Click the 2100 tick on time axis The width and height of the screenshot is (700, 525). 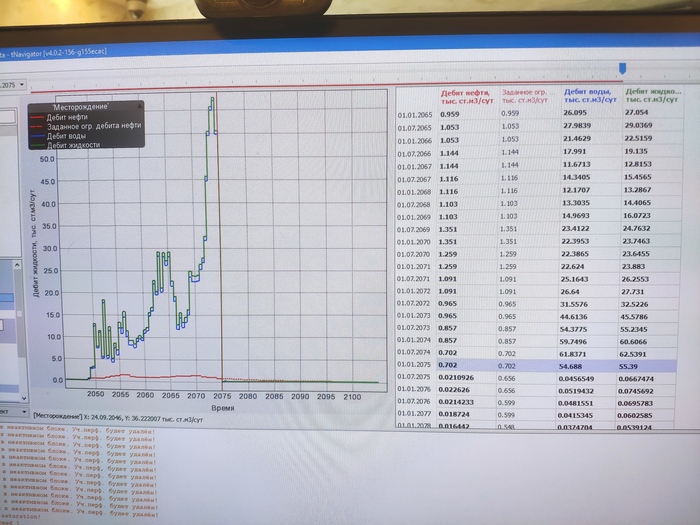351,396
